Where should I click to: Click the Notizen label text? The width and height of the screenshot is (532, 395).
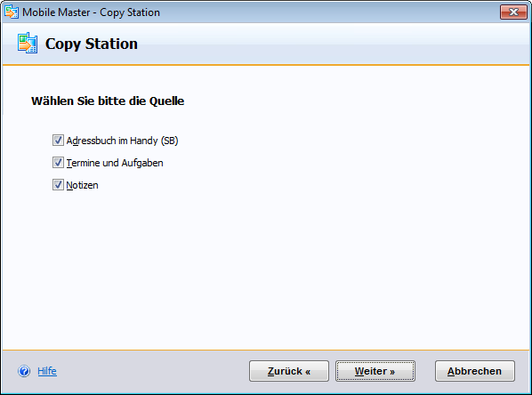(82, 185)
